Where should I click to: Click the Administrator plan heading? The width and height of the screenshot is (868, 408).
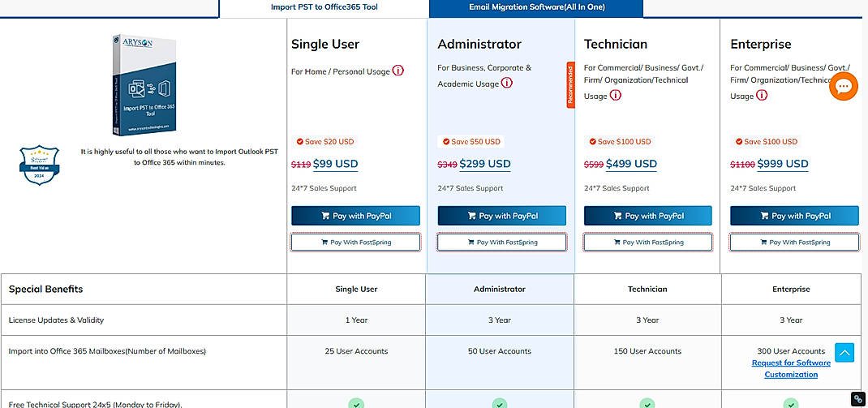(479, 44)
